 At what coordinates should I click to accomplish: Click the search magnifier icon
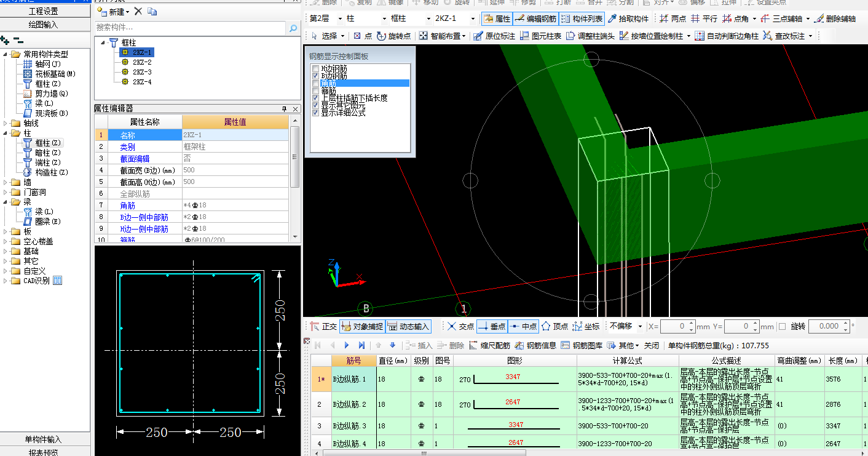(x=294, y=28)
